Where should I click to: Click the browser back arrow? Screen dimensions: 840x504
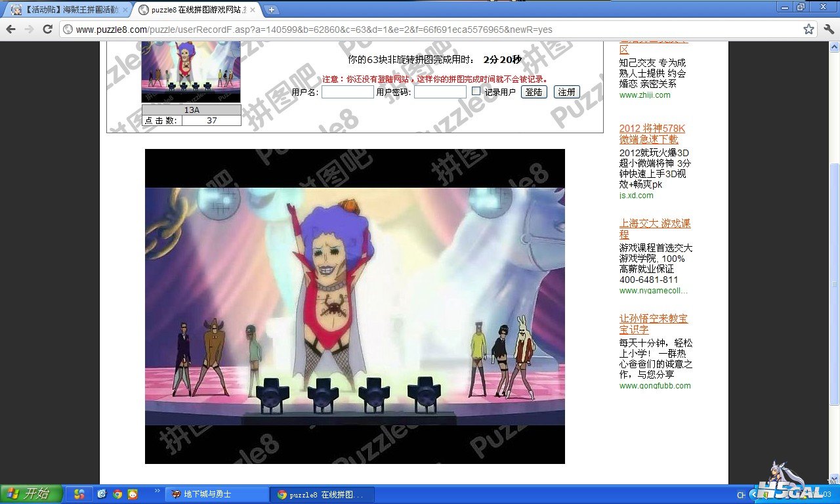pyautogui.click(x=11, y=30)
